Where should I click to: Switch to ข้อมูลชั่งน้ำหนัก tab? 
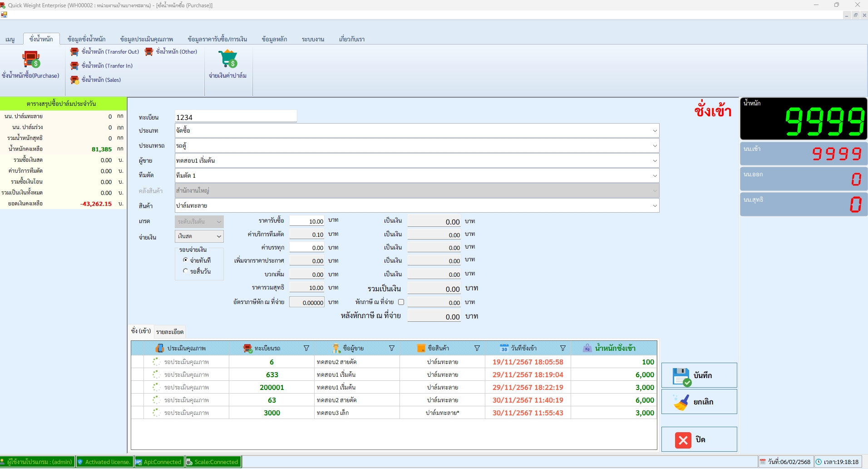click(x=86, y=39)
